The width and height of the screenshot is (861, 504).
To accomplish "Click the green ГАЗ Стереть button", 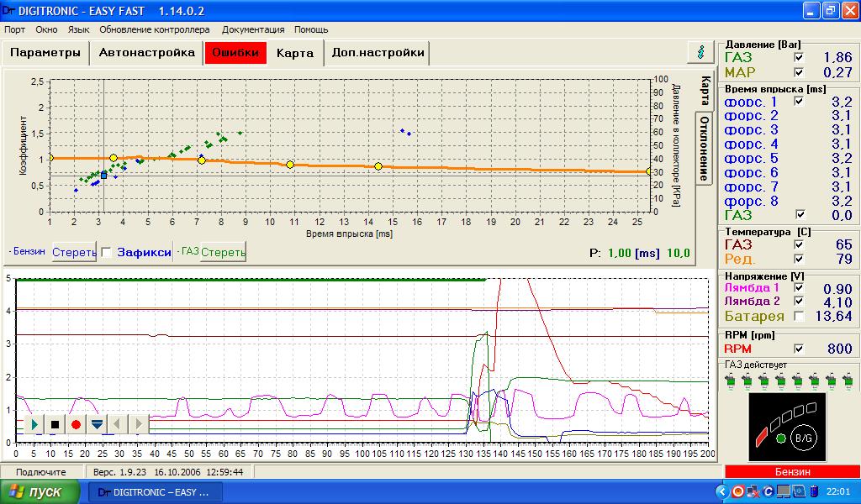I will 223,252.
